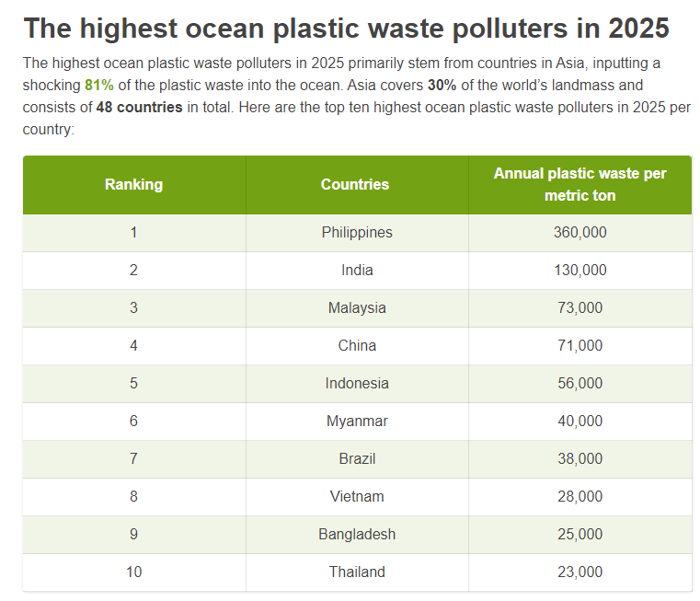Click the 40,000 value
The height and width of the screenshot is (601, 700).
pyautogui.click(x=580, y=422)
